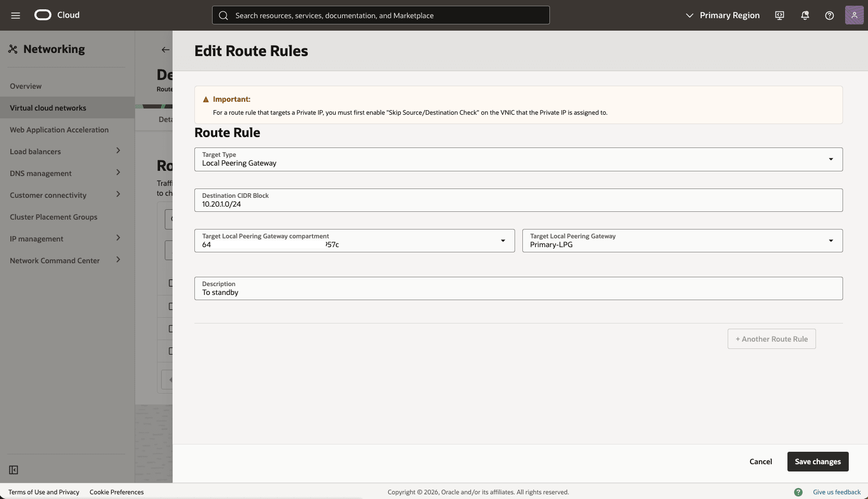Open the navigation hamburger menu
The width and height of the screenshot is (868, 499).
[15, 15]
